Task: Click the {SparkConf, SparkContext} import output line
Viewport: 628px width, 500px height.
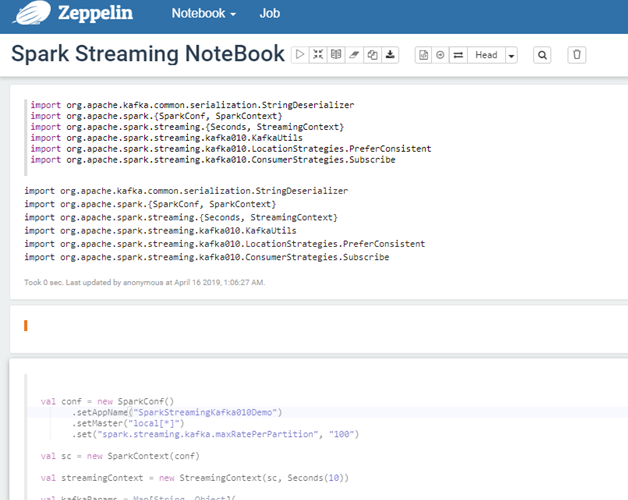Action: [150, 204]
